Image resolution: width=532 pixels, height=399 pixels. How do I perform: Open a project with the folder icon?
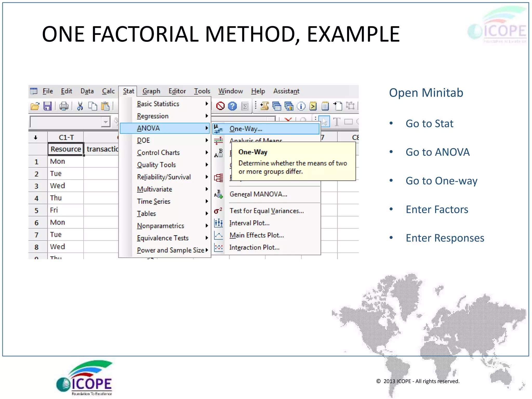(x=35, y=106)
